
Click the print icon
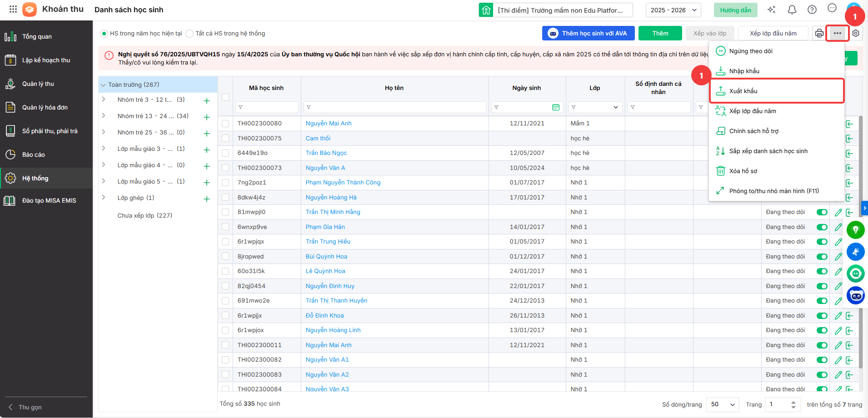819,33
